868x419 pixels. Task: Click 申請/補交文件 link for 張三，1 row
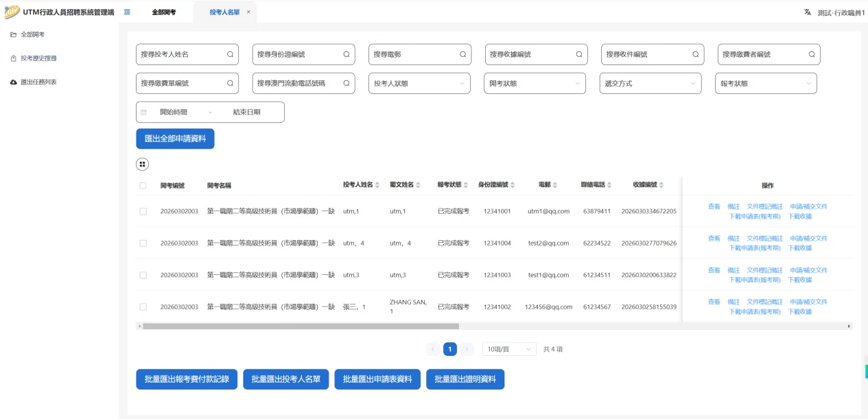808,302
